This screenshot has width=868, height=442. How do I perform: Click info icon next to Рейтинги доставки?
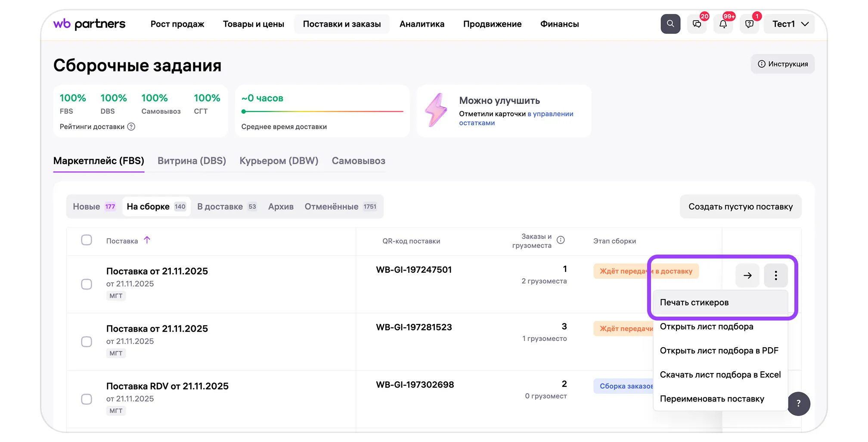coord(131,127)
